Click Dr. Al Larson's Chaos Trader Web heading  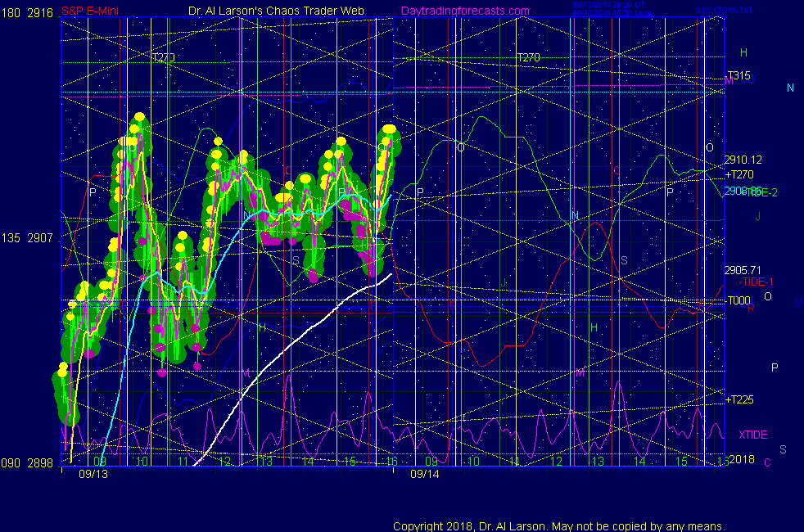coord(276,11)
